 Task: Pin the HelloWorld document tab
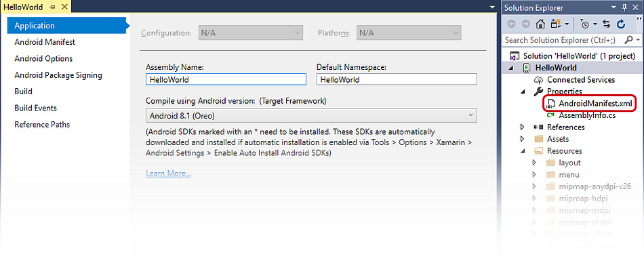point(52,7)
